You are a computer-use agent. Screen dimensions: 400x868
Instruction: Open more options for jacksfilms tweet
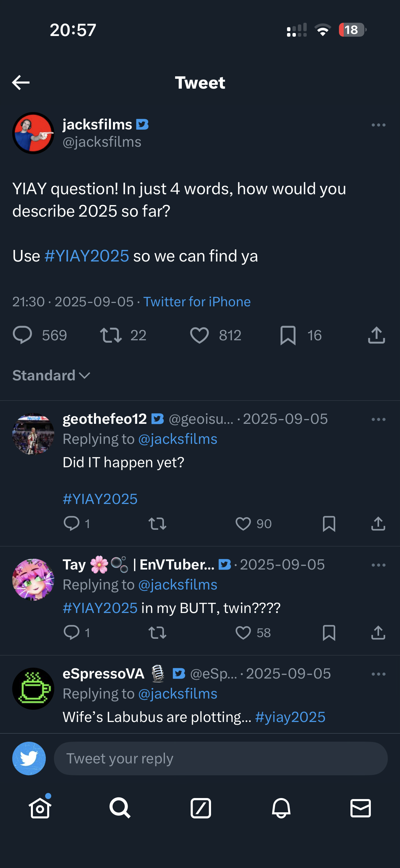point(378,125)
